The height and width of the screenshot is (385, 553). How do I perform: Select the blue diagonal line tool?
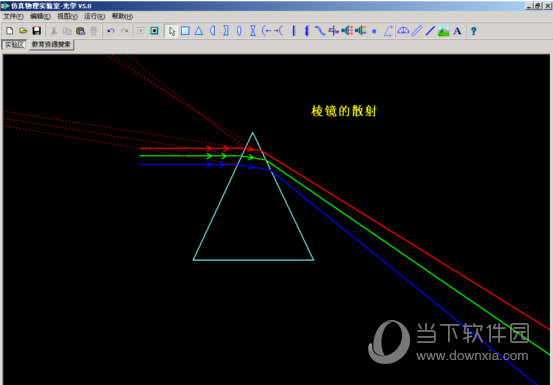tap(430, 31)
